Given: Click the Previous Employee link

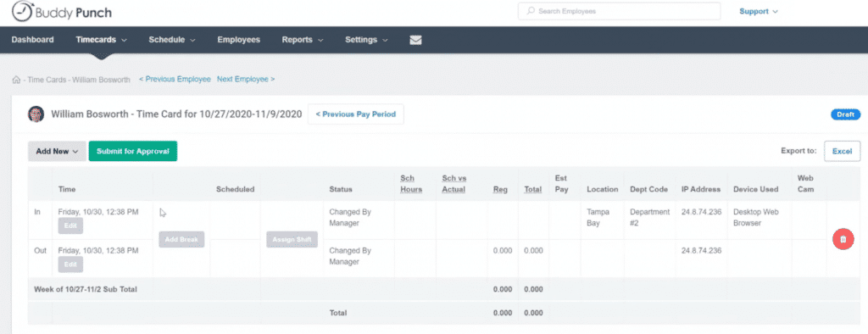Looking at the screenshot, I should tap(175, 79).
